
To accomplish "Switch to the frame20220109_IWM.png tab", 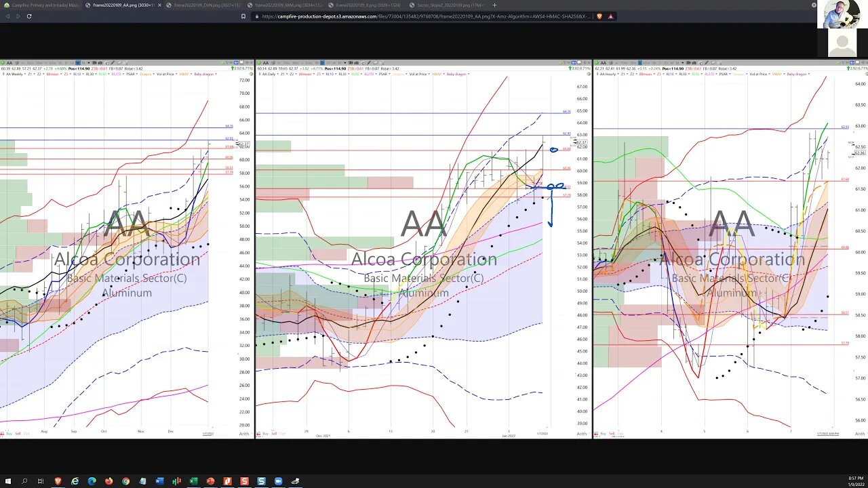I will click(285, 5).
